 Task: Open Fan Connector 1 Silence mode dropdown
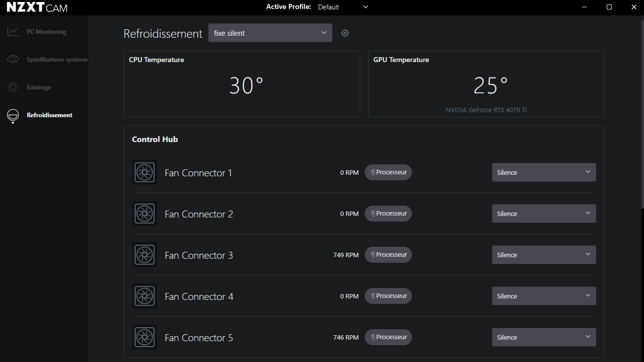(544, 172)
